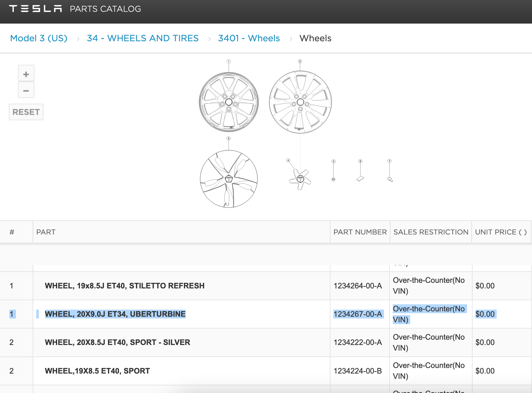Click the Tesla logo in the header
This screenshot has width=532, height=393.
coord(35,9)
